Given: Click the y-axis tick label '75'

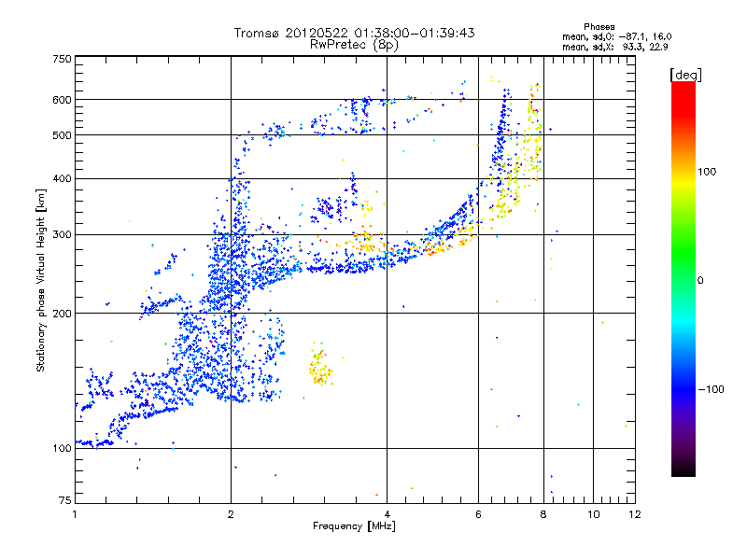Looking at the screenshot, I should point(65,500).
